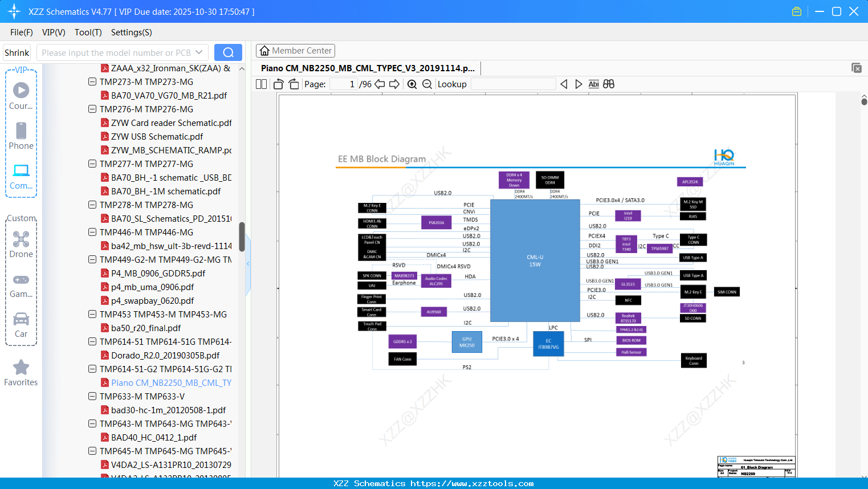Rotate the page clockwise
This screenshot has width=868, height=489.
point(294,84)
